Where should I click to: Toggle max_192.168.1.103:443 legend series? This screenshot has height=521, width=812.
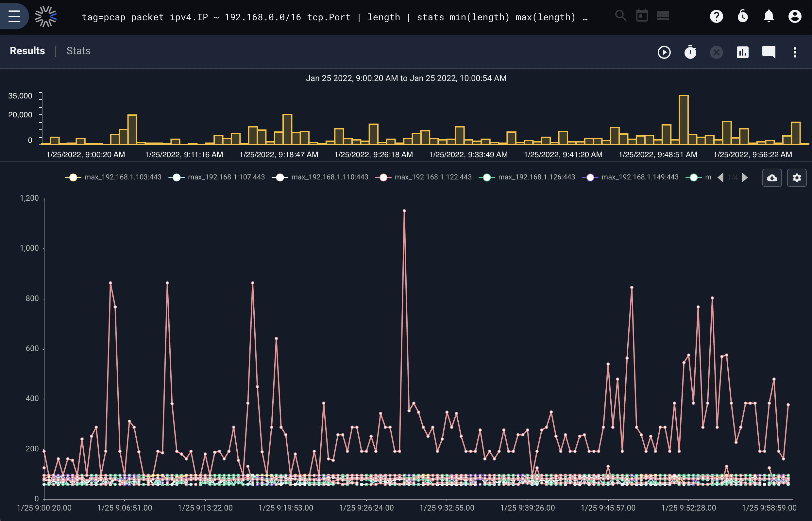[113, 177]
